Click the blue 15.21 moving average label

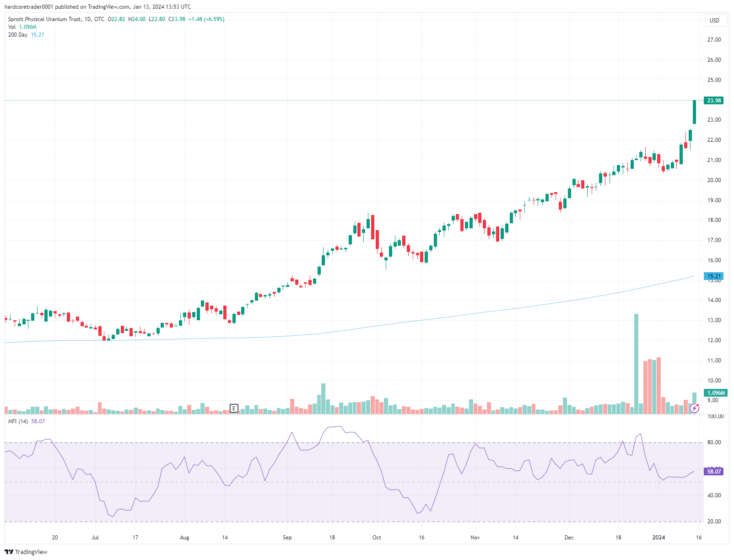(x=714, y=276)
